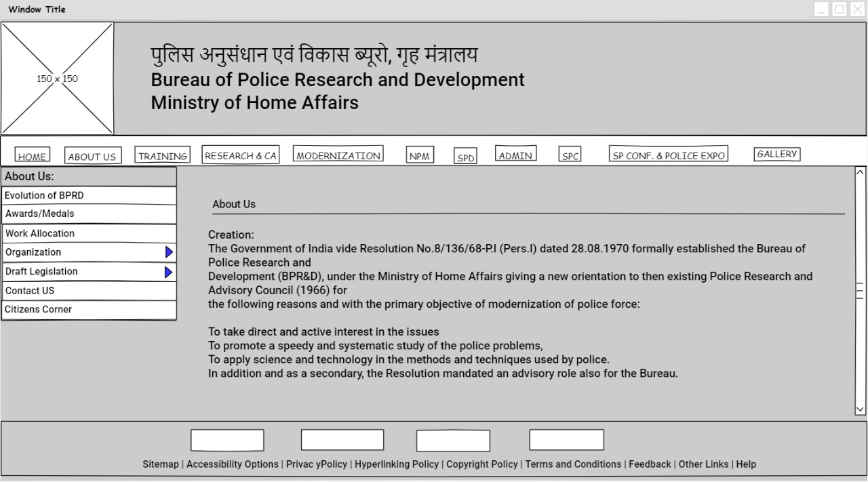Viewport: 868px width, 482px height.
Task: Open SP CONF. & POLICE EXPO menu
Action: (x=669, y=155)
